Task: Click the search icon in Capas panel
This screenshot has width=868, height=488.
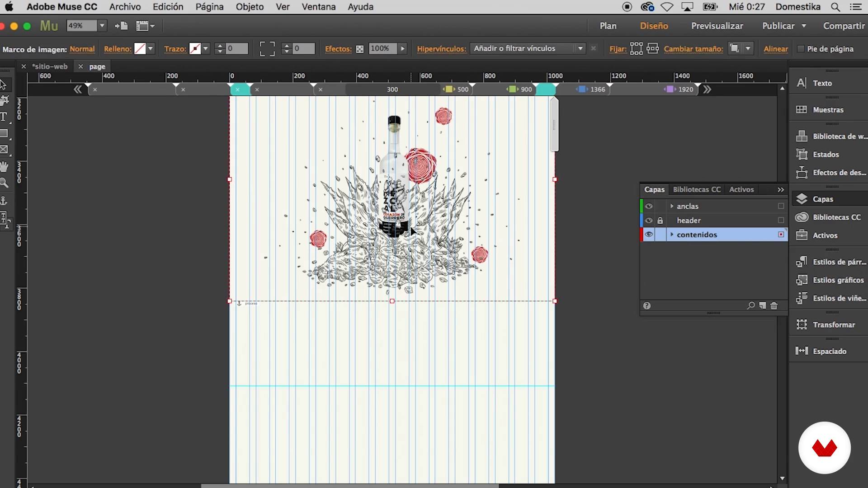Action: pyautogui.click(x=751, y=306)
